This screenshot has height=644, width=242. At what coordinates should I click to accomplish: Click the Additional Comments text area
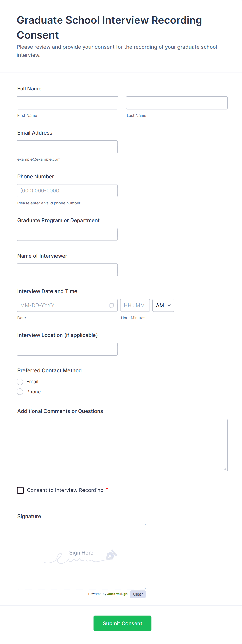[122, 445]
